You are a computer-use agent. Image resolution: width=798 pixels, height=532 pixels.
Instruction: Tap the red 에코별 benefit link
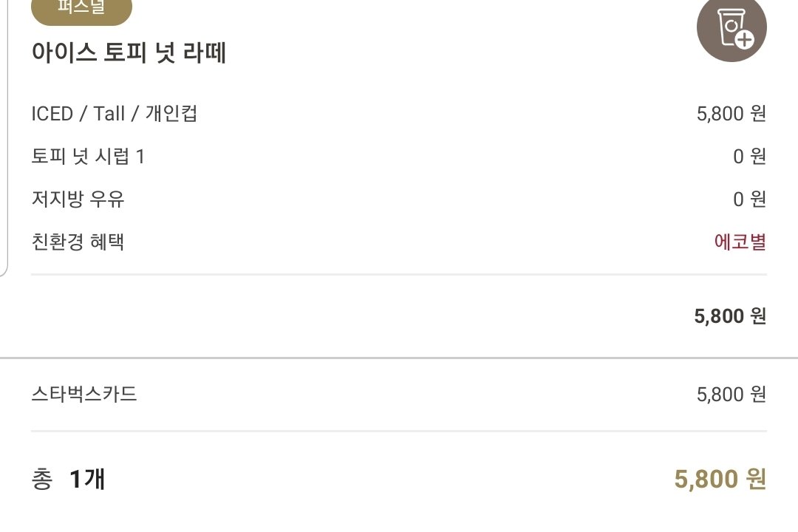pos(740,242)
